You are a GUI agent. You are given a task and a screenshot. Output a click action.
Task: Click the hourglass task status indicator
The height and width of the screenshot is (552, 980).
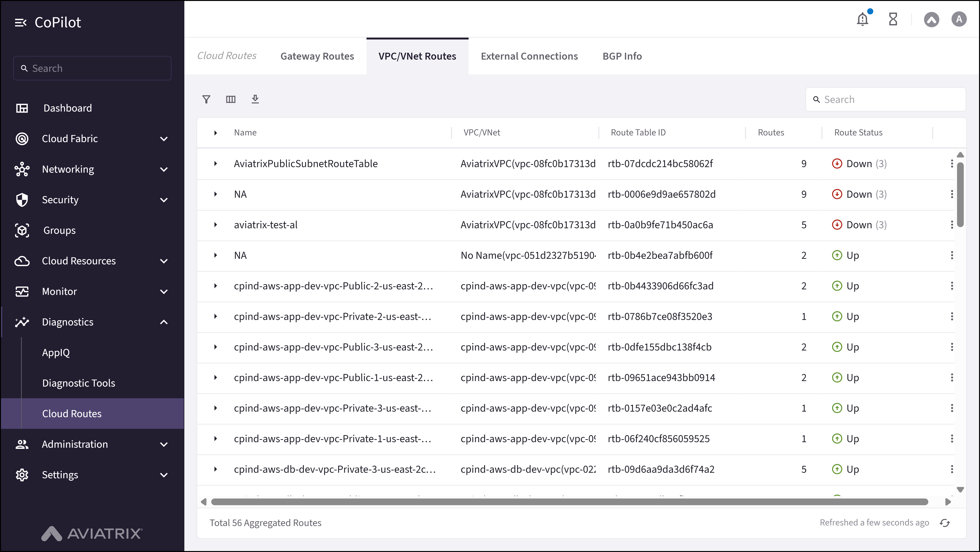coord(893,19)
